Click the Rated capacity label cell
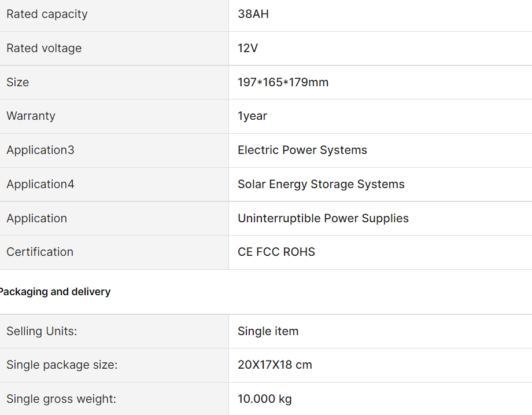The height and width of the screenshot is (415, 532). point(47,14)
